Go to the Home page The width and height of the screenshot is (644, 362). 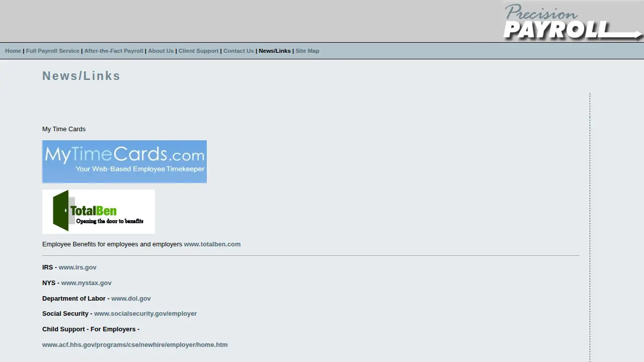13,51
